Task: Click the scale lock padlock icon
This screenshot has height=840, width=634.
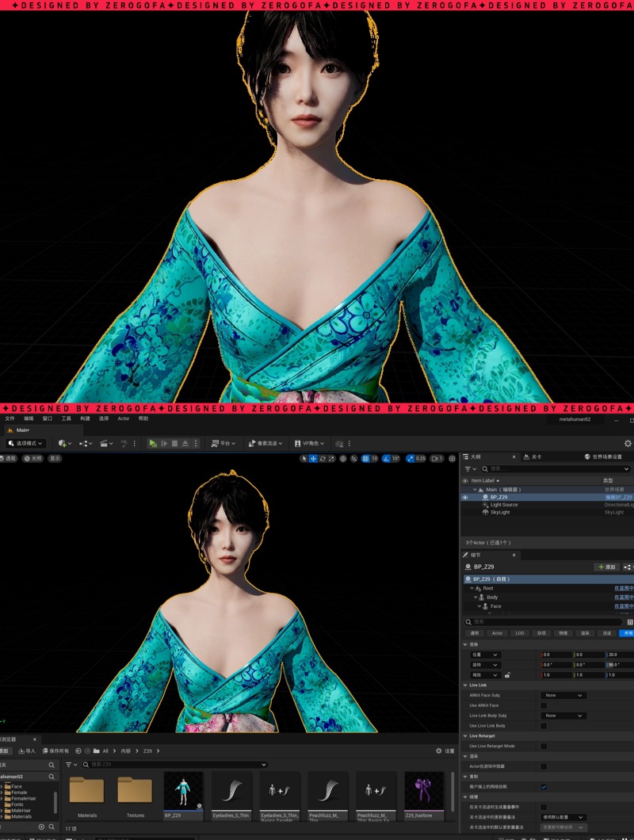Action: click(x=506, y=675)
